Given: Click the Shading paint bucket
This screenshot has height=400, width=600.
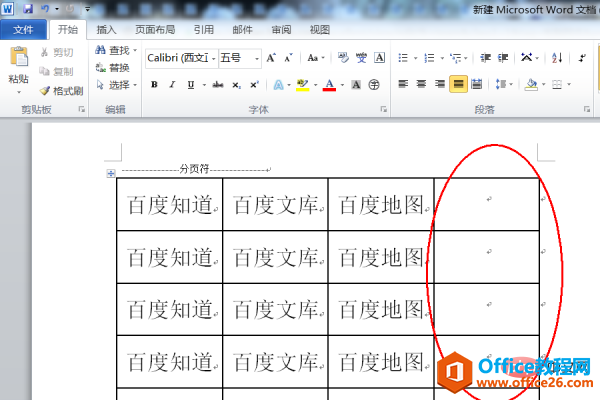Looking at the screenshot, I should pos(532,84).
